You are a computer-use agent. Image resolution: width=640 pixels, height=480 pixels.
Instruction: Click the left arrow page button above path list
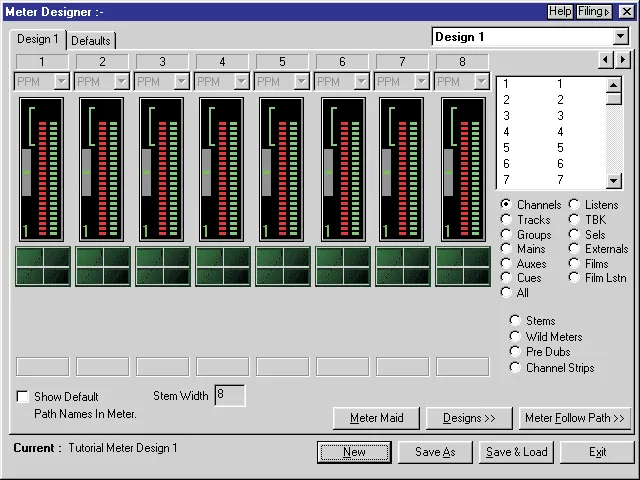tap(606, 60)
